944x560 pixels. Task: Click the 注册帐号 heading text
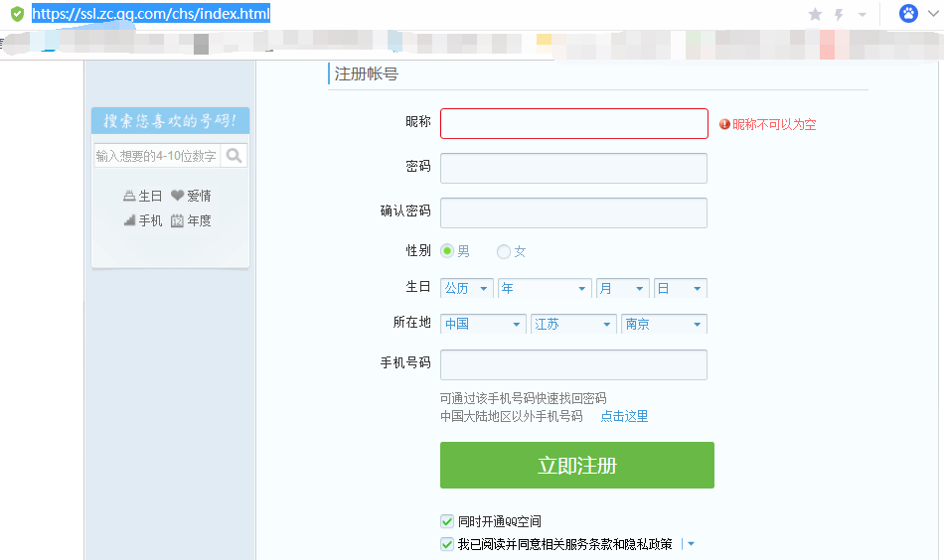[x=366, y=74]
